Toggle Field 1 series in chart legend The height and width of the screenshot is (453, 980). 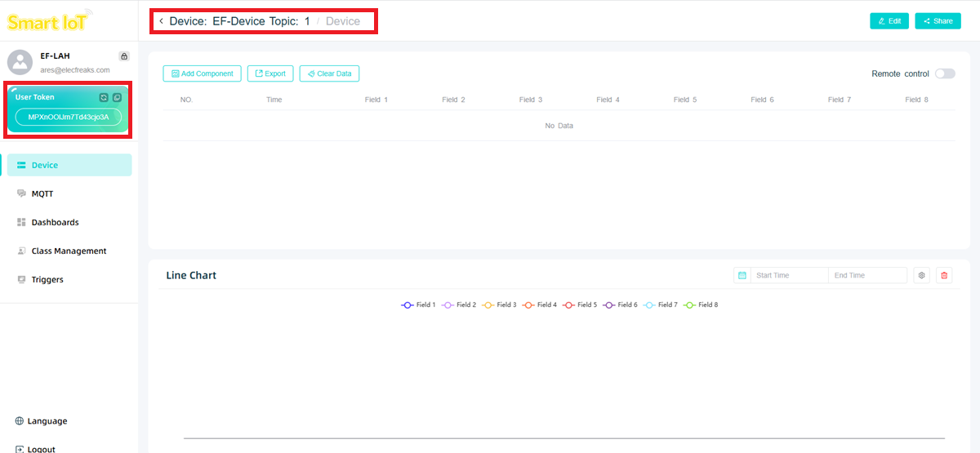[418, 305]
